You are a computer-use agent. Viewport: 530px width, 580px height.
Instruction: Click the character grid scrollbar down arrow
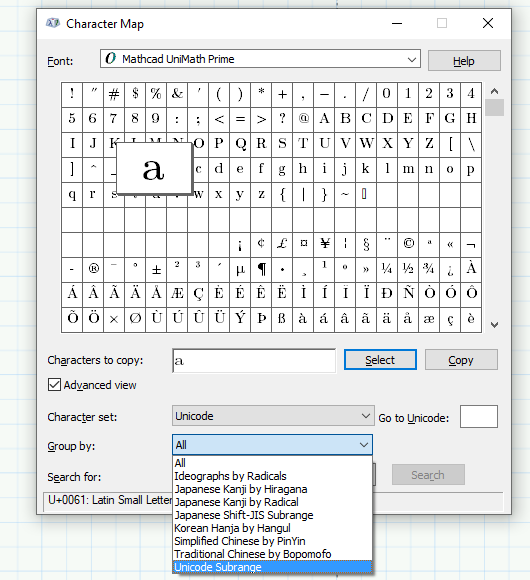pos(494,325)
